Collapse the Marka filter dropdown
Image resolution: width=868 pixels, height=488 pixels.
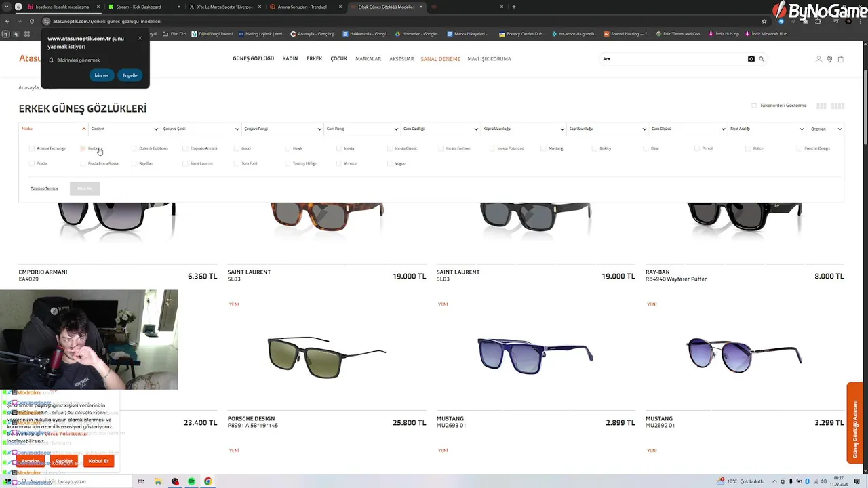[x=54, y=129]
